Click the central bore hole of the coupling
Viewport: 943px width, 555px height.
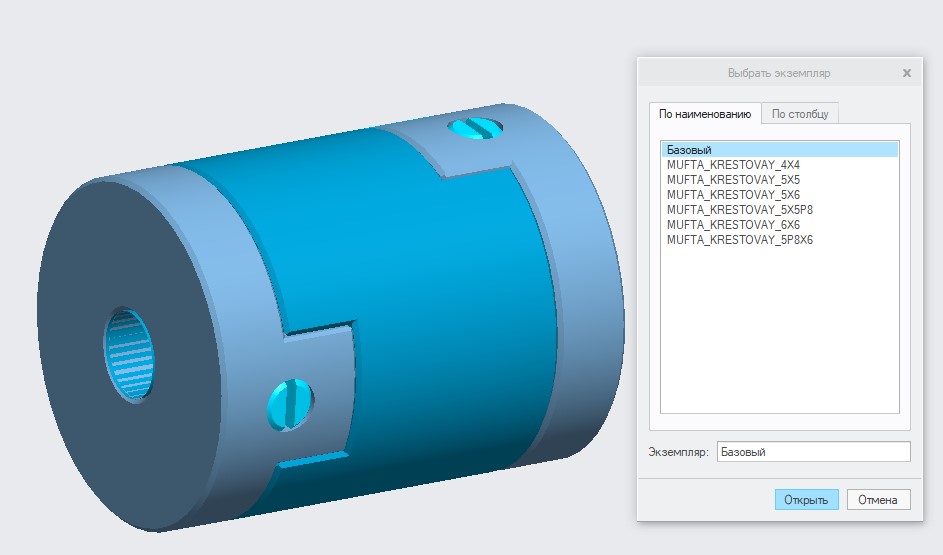129,354
